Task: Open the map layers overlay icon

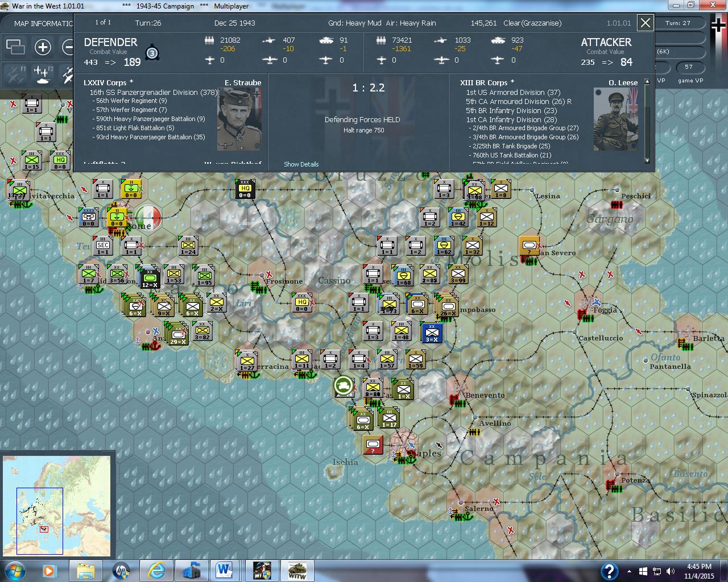Action: (15, 47)
